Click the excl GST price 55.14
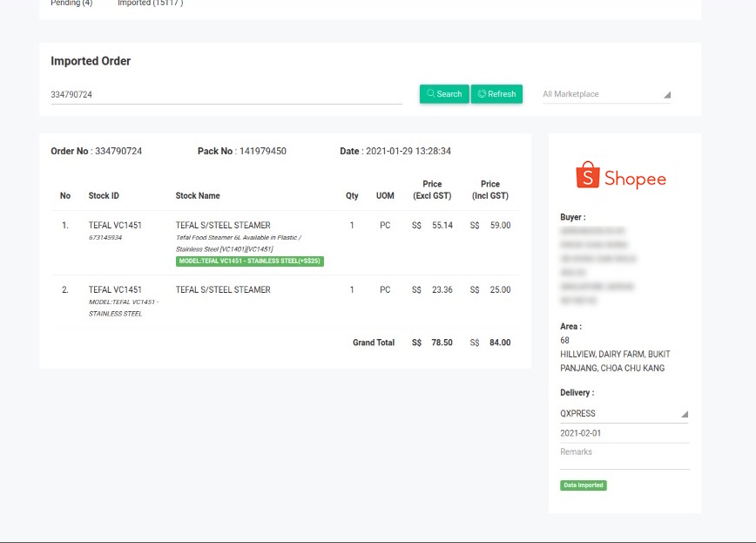756x543 pixels. pos(442,226)
